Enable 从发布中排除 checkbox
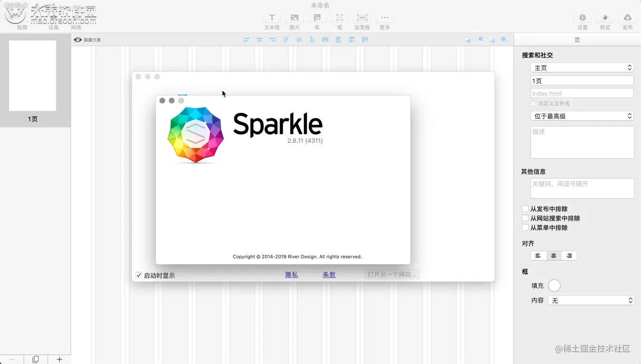641x364 pixels. [x=525, y=209]
